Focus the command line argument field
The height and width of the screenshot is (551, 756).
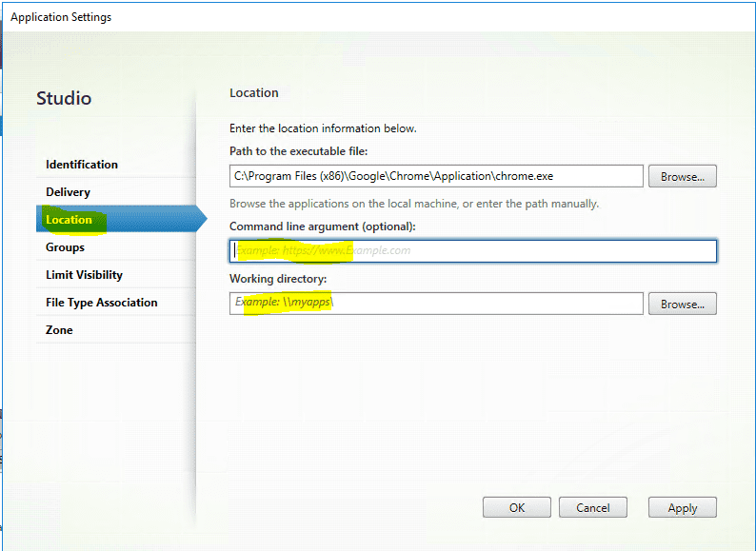pos(473,250)
